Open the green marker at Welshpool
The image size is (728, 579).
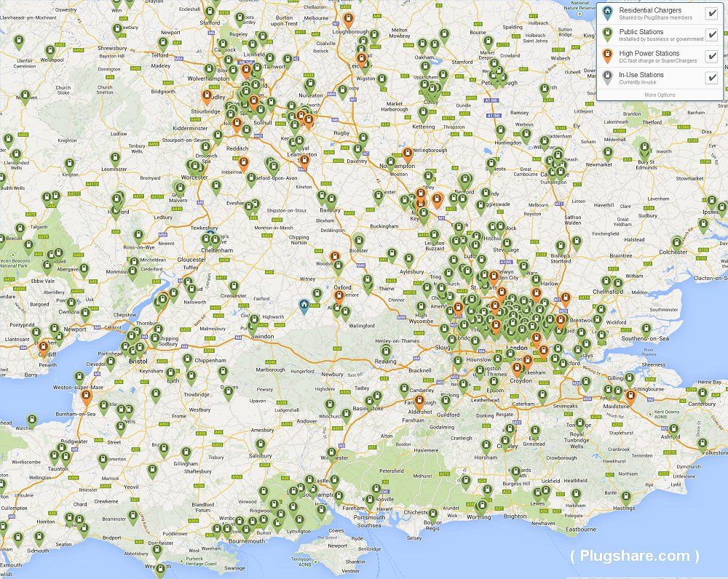pos(50,52)
